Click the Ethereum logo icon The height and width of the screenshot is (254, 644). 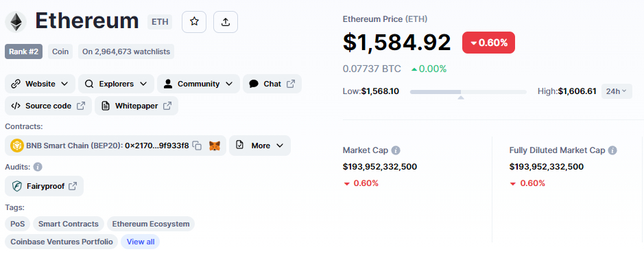(x=16, y=22)
